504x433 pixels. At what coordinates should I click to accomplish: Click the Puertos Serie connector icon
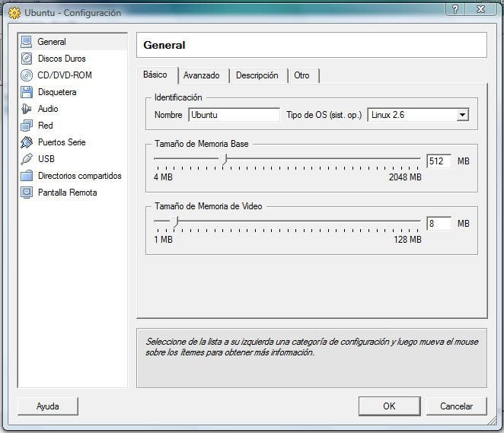point(27,142)
